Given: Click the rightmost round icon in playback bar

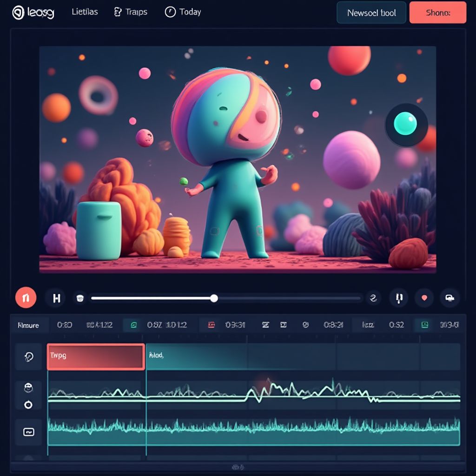Looking at the screenshot, I should (450, 298).
